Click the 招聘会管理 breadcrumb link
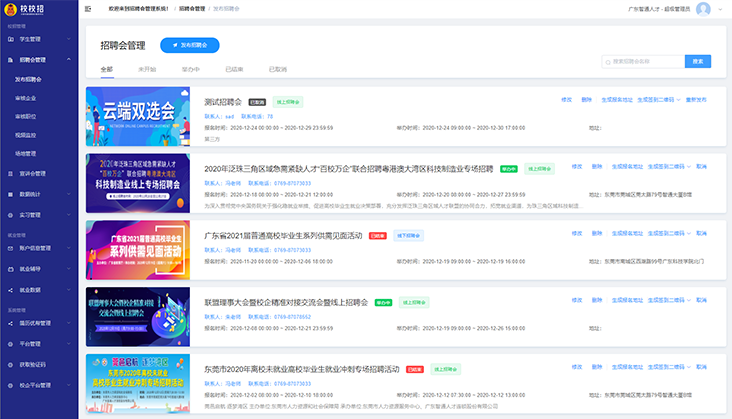Viewport: 732px width, 419px height. point(192,9)
